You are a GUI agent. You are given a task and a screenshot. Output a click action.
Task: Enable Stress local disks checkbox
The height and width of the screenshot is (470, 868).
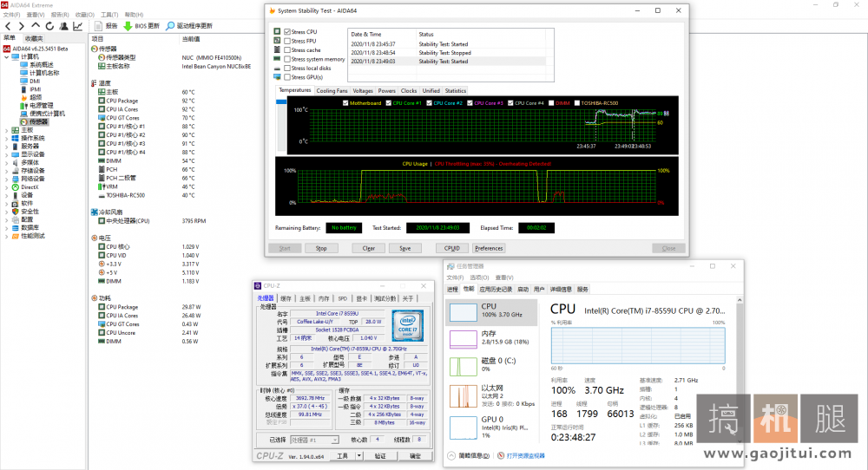point(287,69)
